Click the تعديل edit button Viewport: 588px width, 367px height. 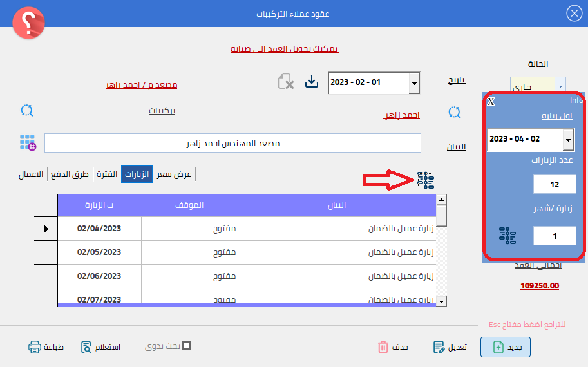pyautogui.click(x=450, y=347)
